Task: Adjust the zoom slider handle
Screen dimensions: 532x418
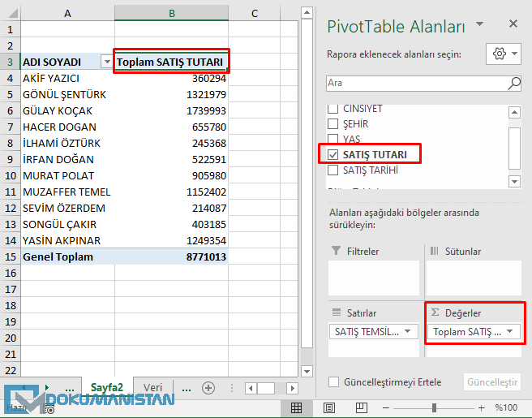Action: 434,407
